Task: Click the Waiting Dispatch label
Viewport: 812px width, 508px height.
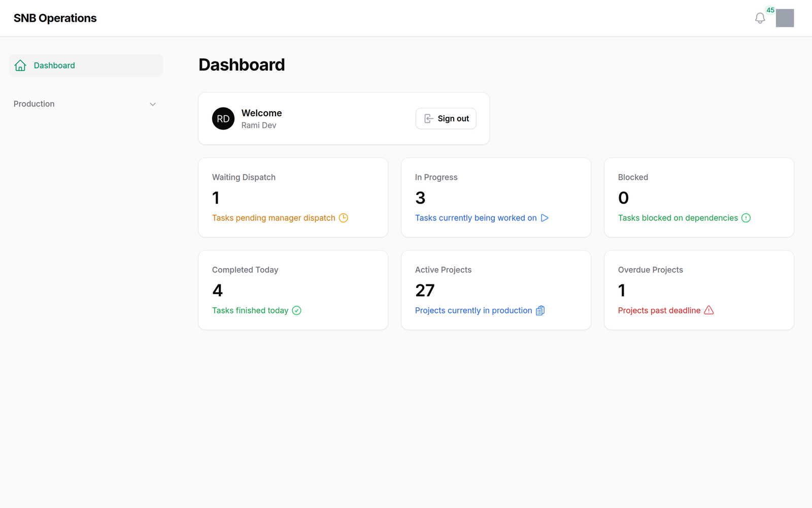Action: coord(244,177)
